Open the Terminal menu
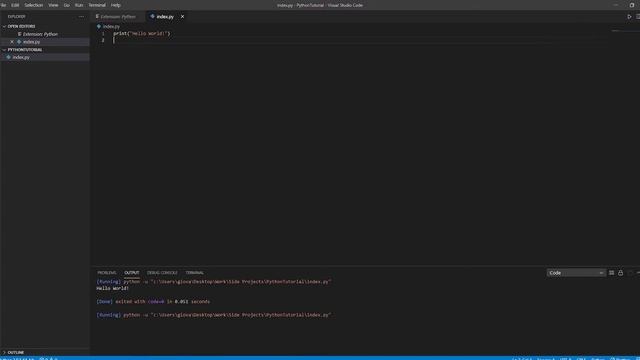Screen dimensions: 640x360 tap(97, 5)
